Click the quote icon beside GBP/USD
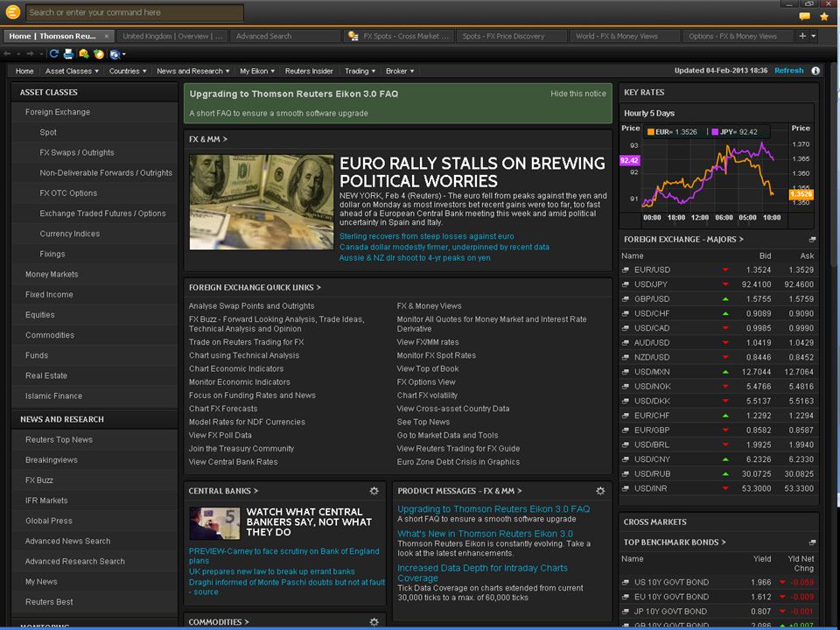The image size is (840, 630). (625, 299)
